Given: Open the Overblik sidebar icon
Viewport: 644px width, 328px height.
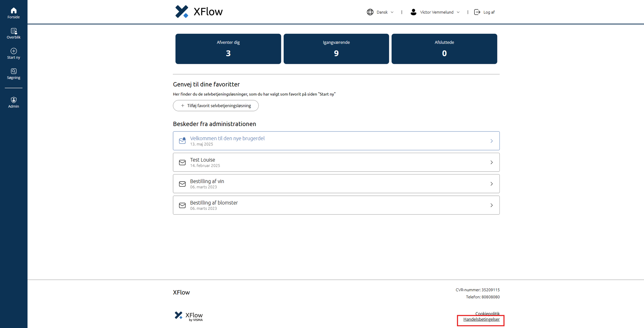Looking at the screenshot, I should click(x=14, y=31).
